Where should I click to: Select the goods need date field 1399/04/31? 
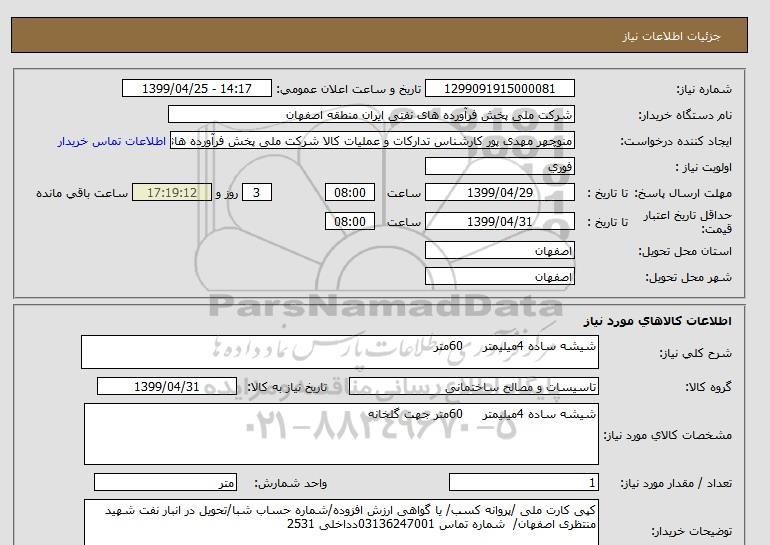point(167,386)
